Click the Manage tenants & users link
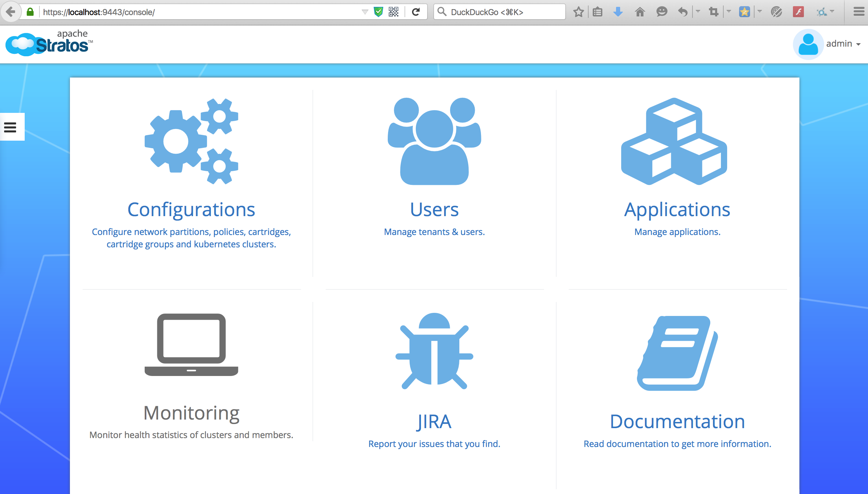Viewport: 868px width, 494px height. [x=434, y=232]
